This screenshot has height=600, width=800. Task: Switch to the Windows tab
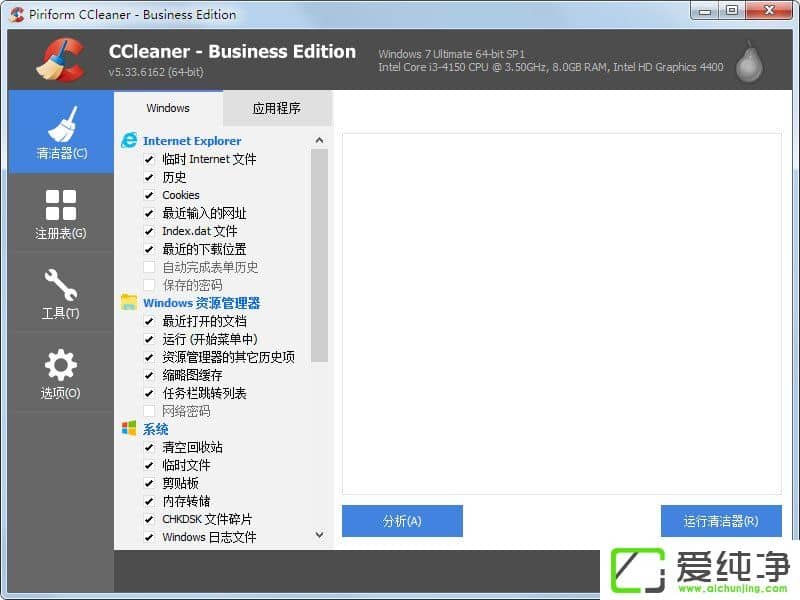pos(168,108)
